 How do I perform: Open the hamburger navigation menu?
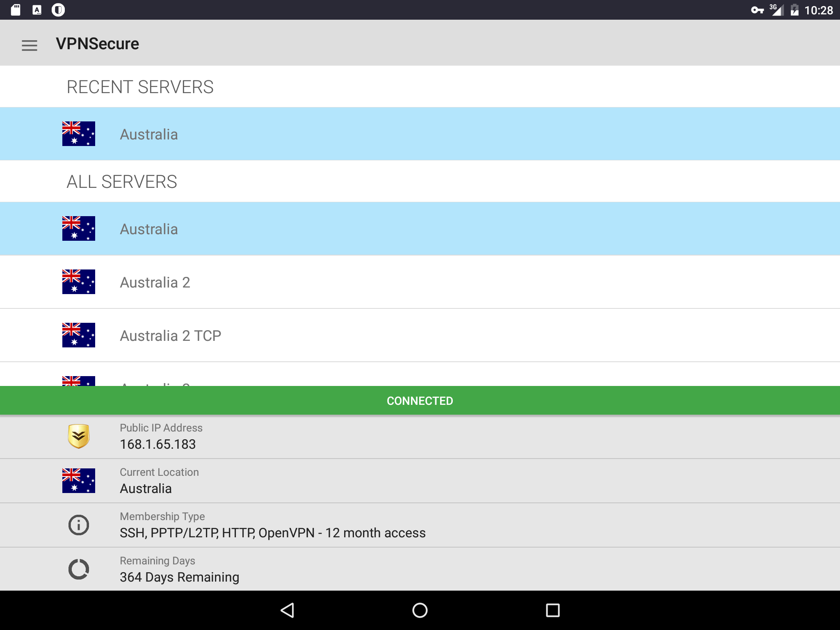click(x=30, y=45)
